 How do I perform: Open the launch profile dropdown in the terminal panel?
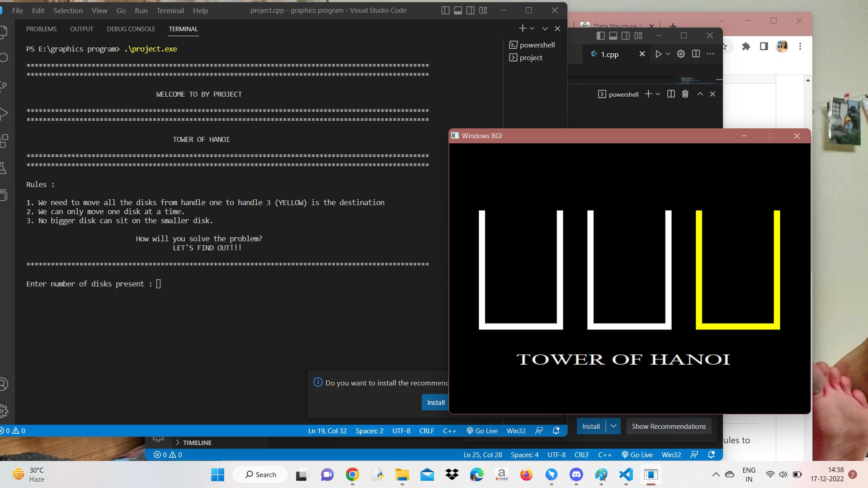[532, 28]
